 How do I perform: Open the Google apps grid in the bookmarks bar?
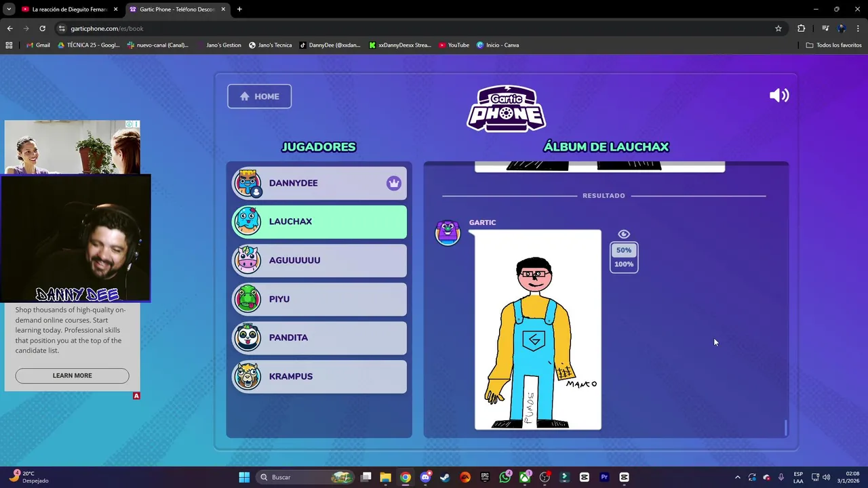[x=9, y=45]
